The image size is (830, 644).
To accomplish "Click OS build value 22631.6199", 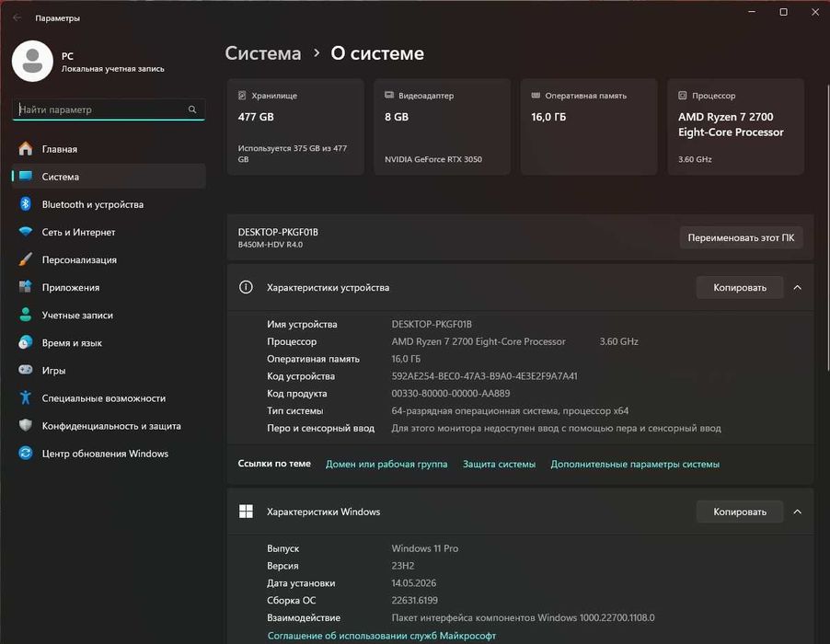I will click(x=414, y=600).
